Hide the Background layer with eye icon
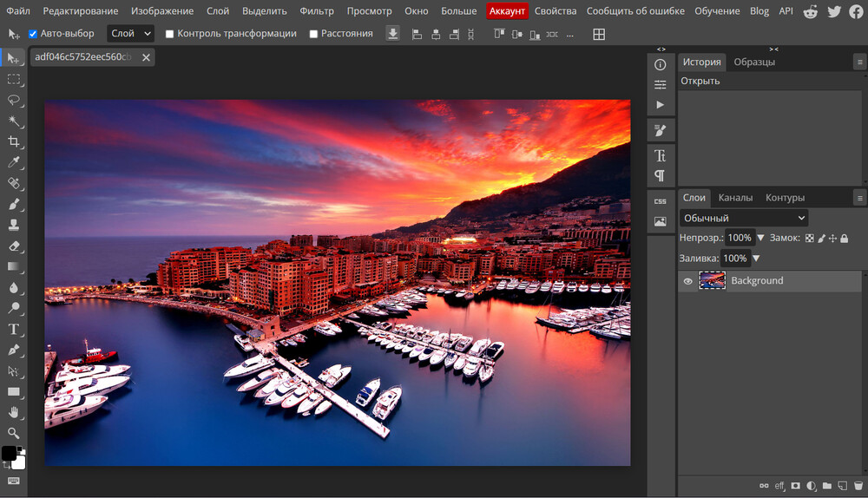Viewport: 868px width, 498px height. [x=687, y=281]
